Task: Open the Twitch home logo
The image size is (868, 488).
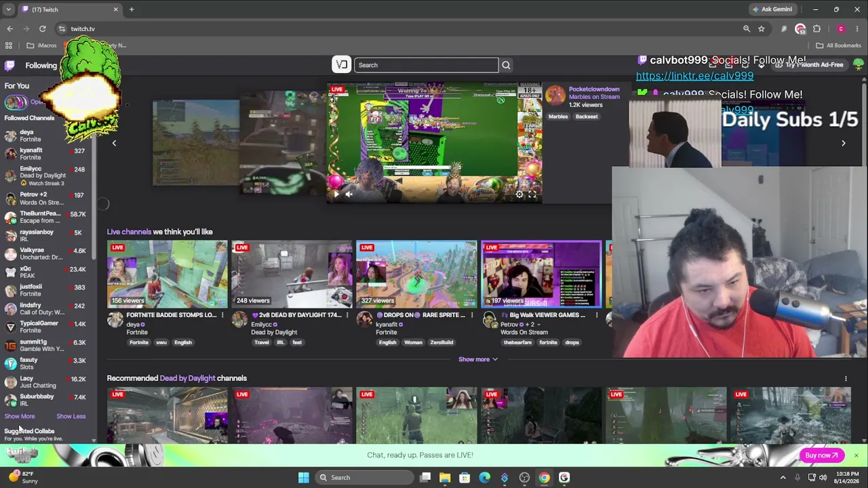Action: click(9, 66)
